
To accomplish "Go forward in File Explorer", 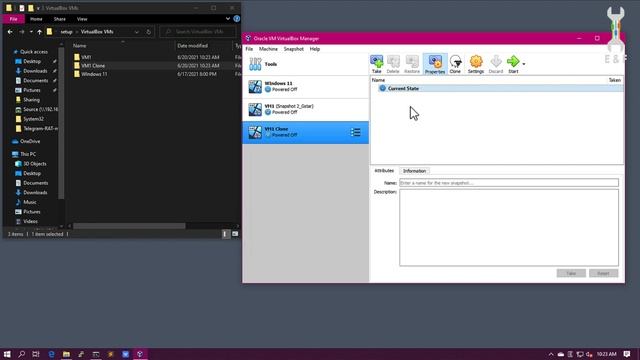I will point(22,32).
